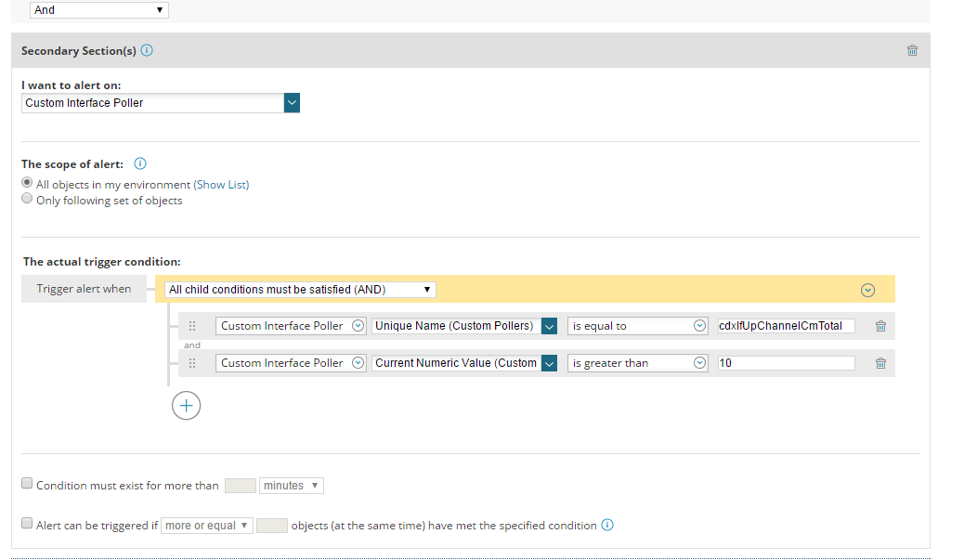Grab drag handle of Current Numeric Value row
964x560 pixels.
click(x=192, y=363)
